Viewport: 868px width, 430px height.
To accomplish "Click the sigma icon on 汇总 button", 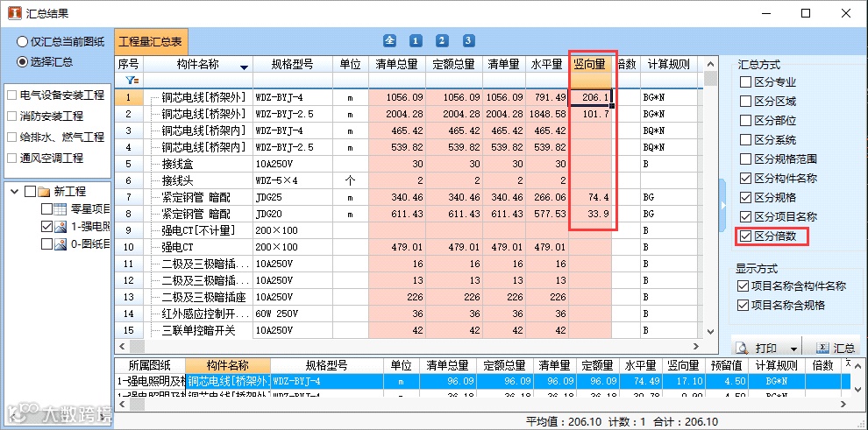I will 823,348.
